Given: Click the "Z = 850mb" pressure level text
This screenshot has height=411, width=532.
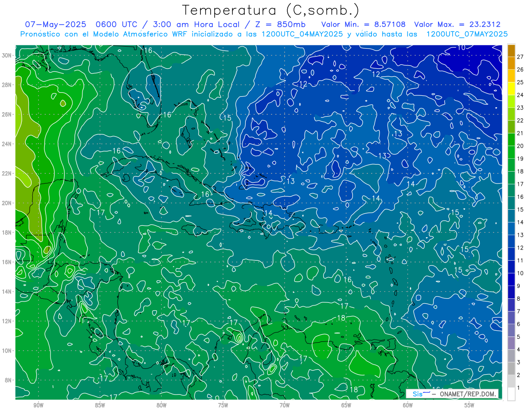Looking at the screenshot, I should [x=279, y=24].
